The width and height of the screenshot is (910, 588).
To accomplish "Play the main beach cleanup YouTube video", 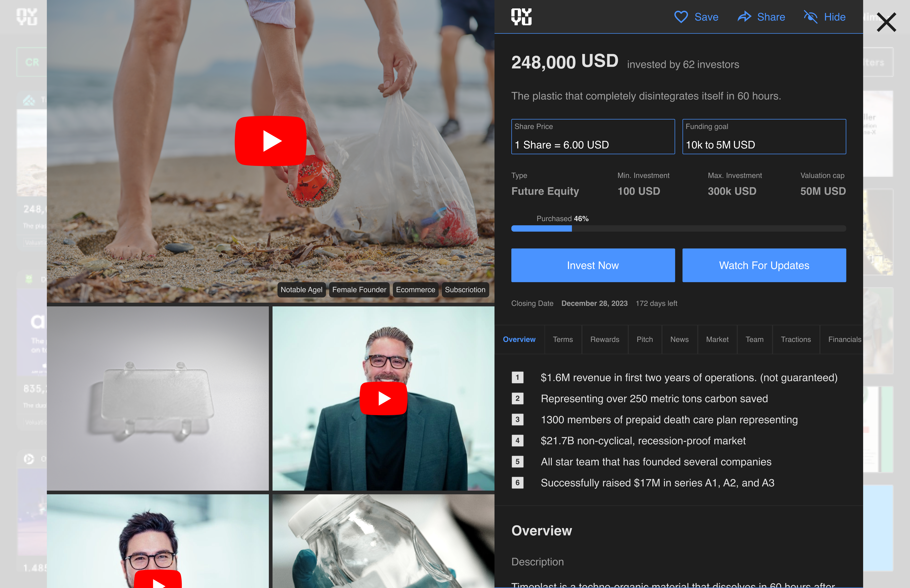I will click(x=271, y=141).
